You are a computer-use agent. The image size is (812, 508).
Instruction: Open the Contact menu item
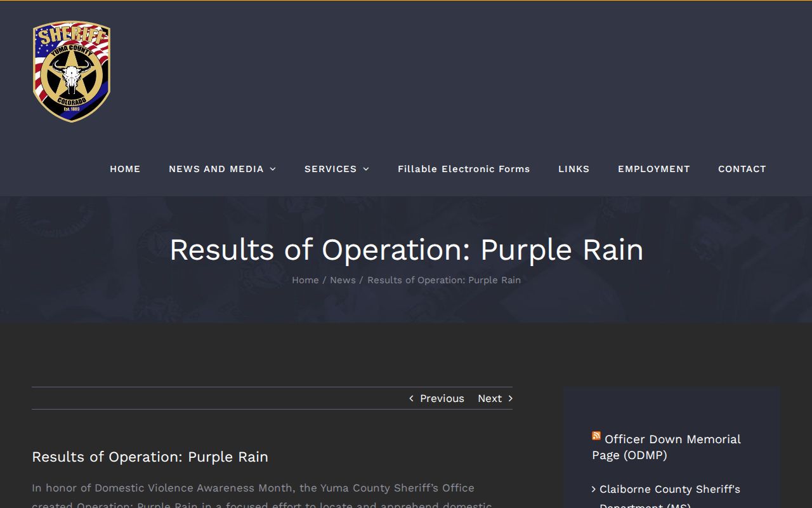(742, 169)
